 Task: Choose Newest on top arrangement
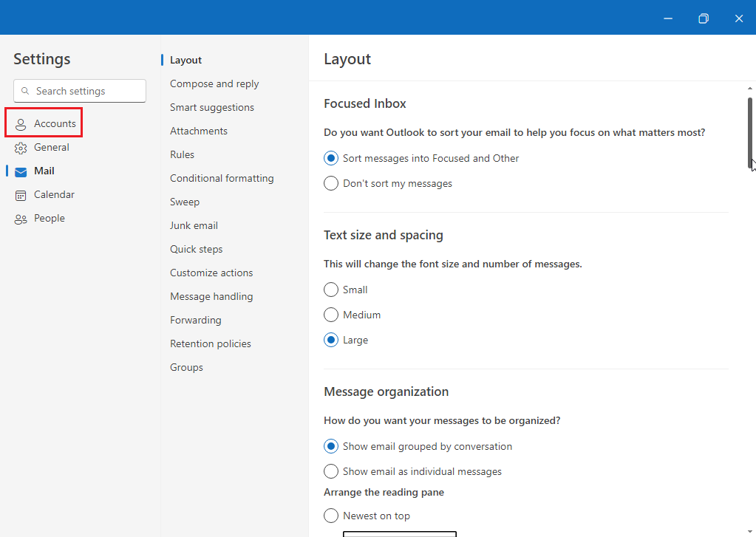tap(331, 516)
